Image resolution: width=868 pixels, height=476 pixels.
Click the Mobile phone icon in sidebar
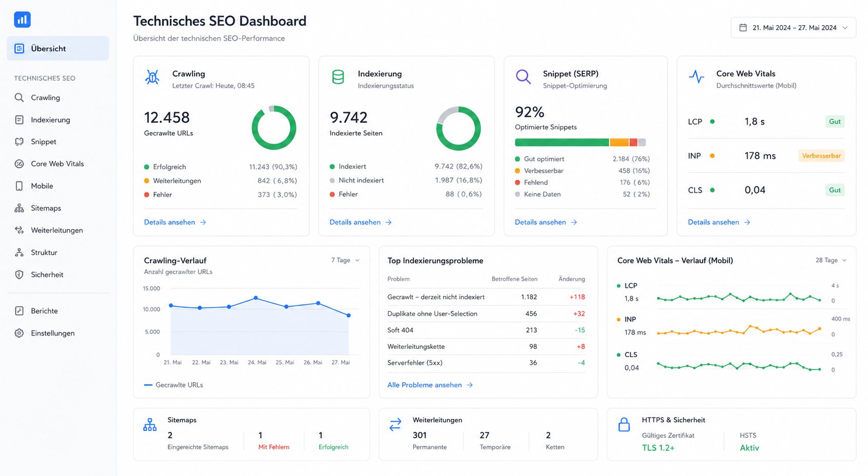[19, 186]
